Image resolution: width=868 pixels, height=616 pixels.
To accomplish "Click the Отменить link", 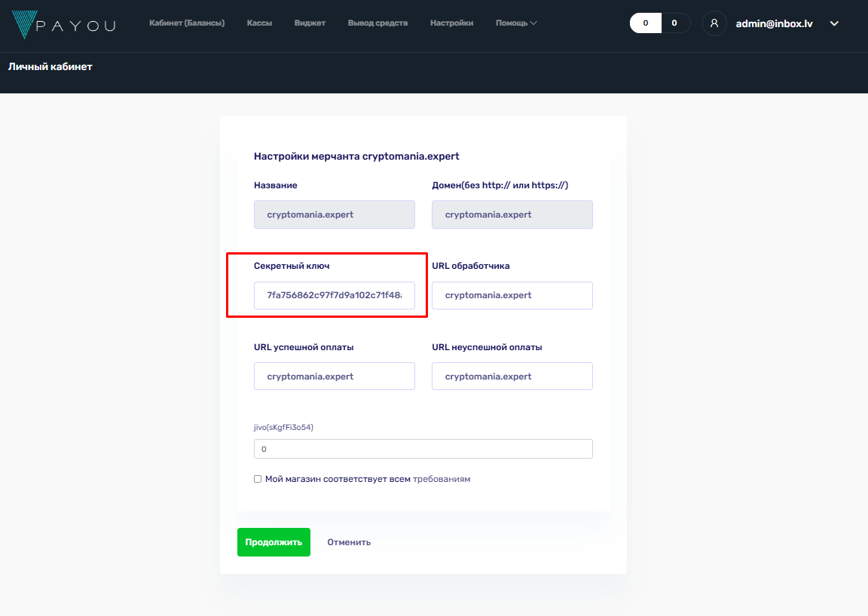I will coord(349,542).
